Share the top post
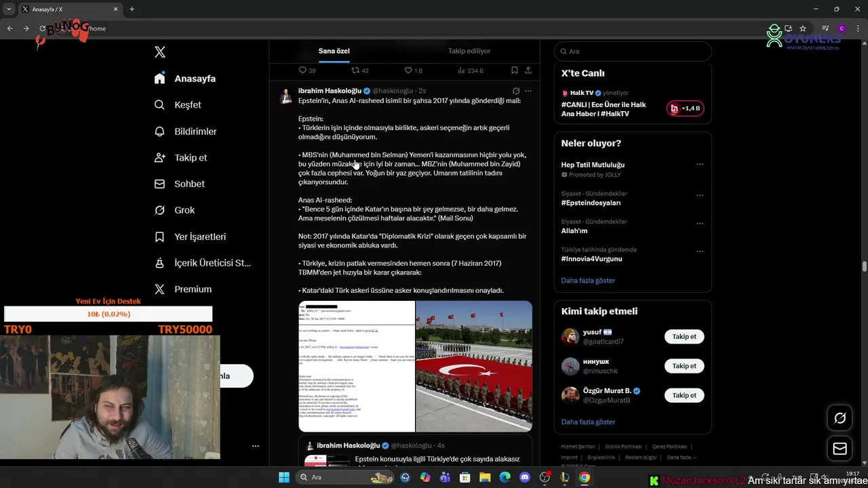868x488 pixels. [528, 70]
